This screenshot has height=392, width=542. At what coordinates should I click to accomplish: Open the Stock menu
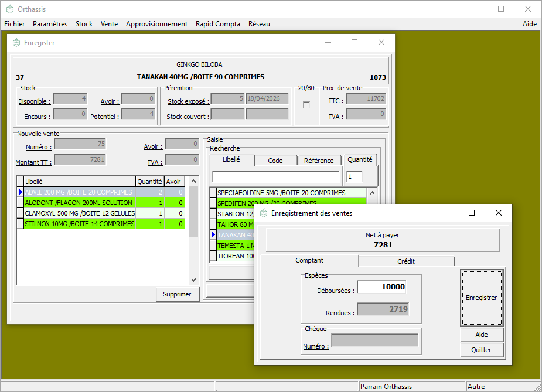[x=84, y=24]
